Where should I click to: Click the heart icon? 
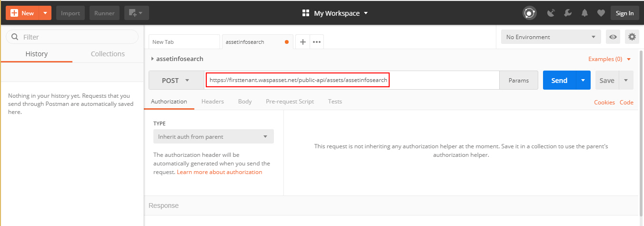point(601,13)
